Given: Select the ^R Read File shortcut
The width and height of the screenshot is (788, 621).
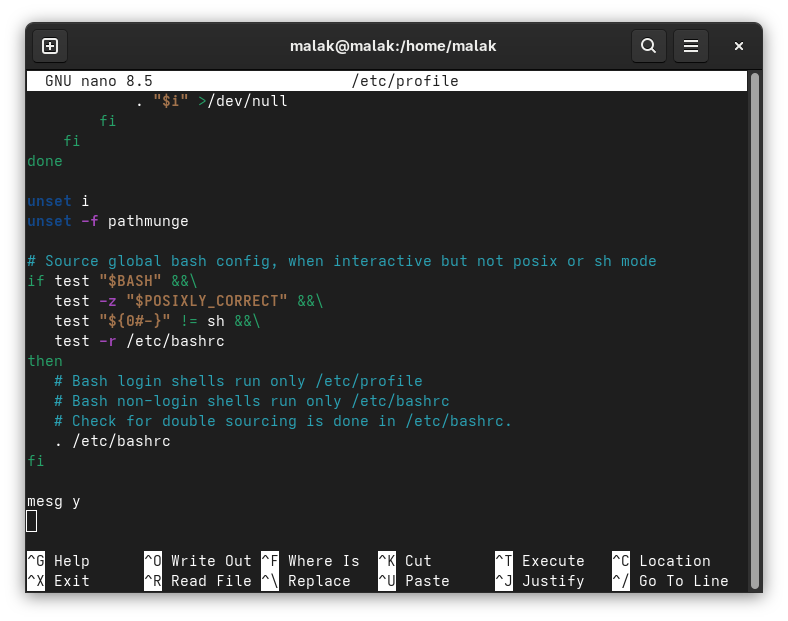Looking at the screenshot, I should pyautogui.click(x=197, y=581).
